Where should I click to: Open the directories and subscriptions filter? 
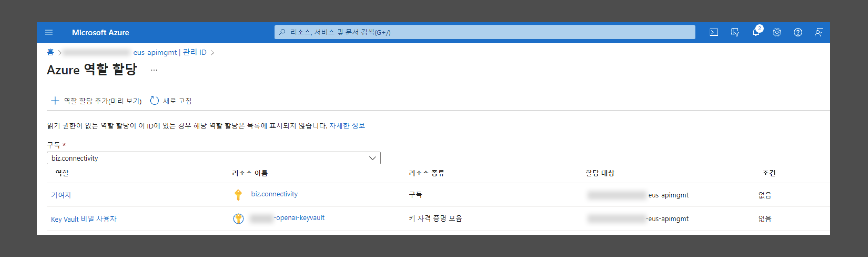tap(735, 32)
